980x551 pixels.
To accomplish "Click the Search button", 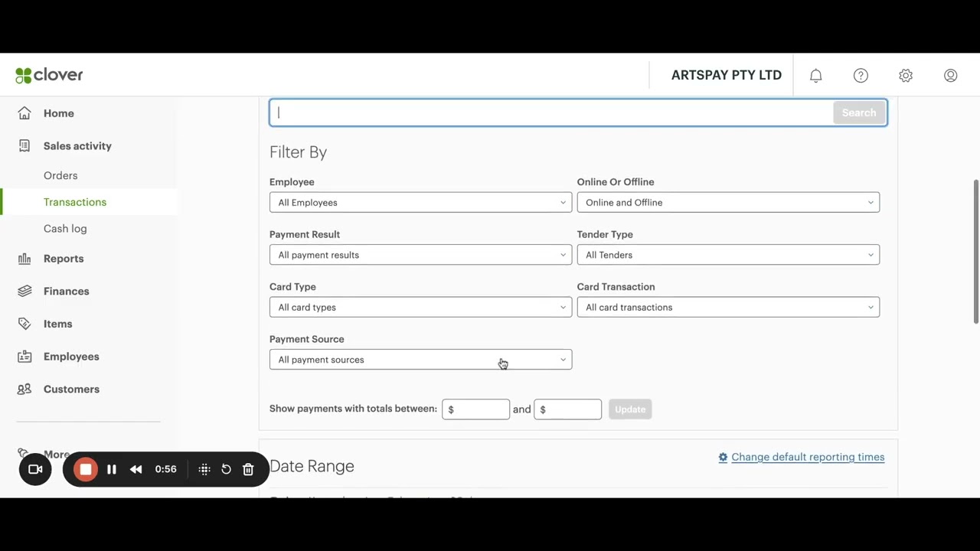I will click(859, 112).
